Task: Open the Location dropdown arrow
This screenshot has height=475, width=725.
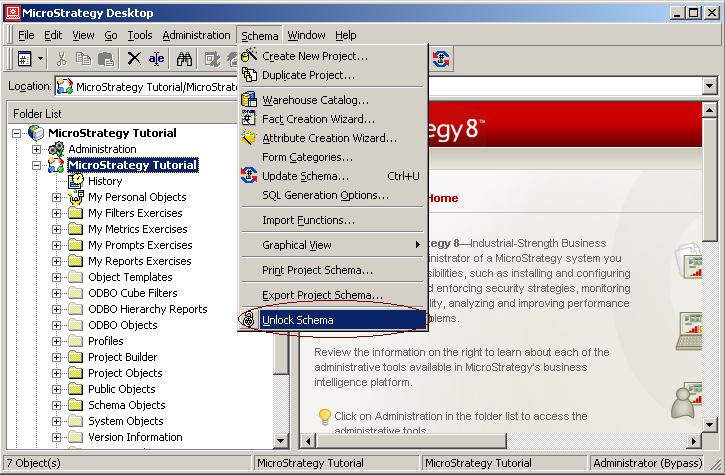Action: pos(709,87)
